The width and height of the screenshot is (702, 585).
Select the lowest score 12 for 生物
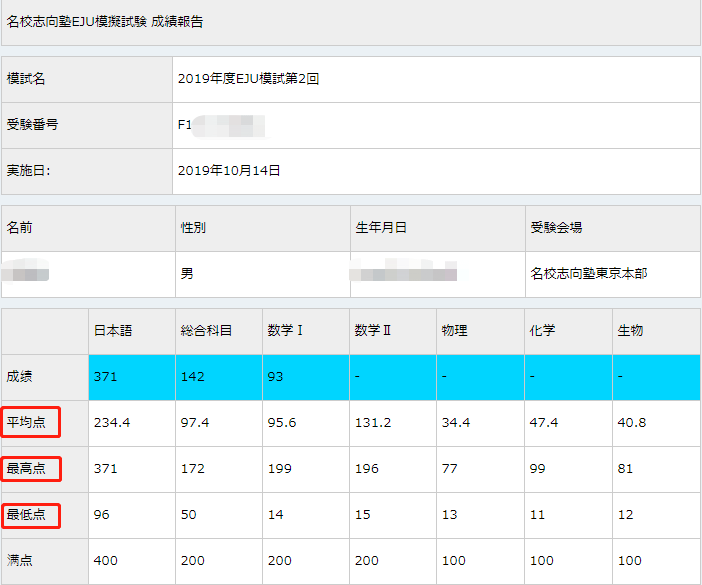625,515
